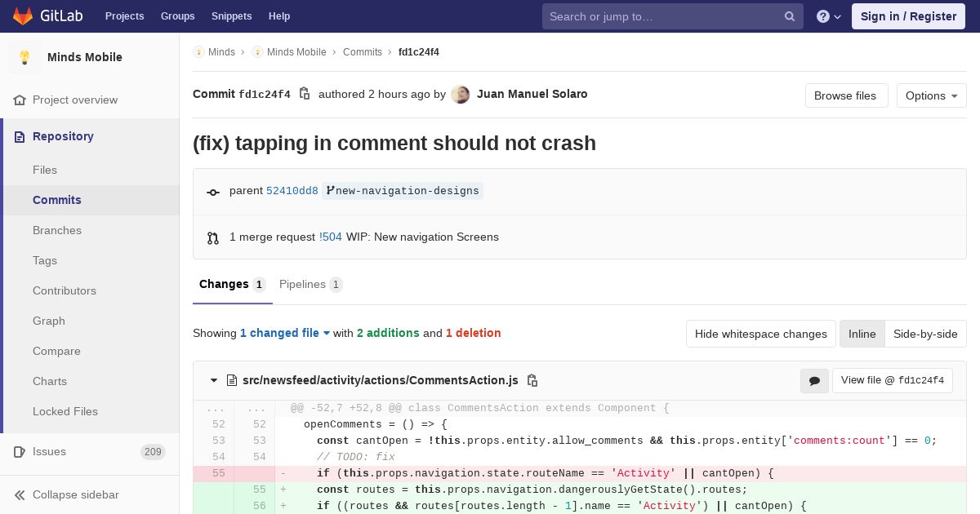The height and width of the screenshot is (514, 980).
Task: Open the Groups menu
Action: (177, 16)
